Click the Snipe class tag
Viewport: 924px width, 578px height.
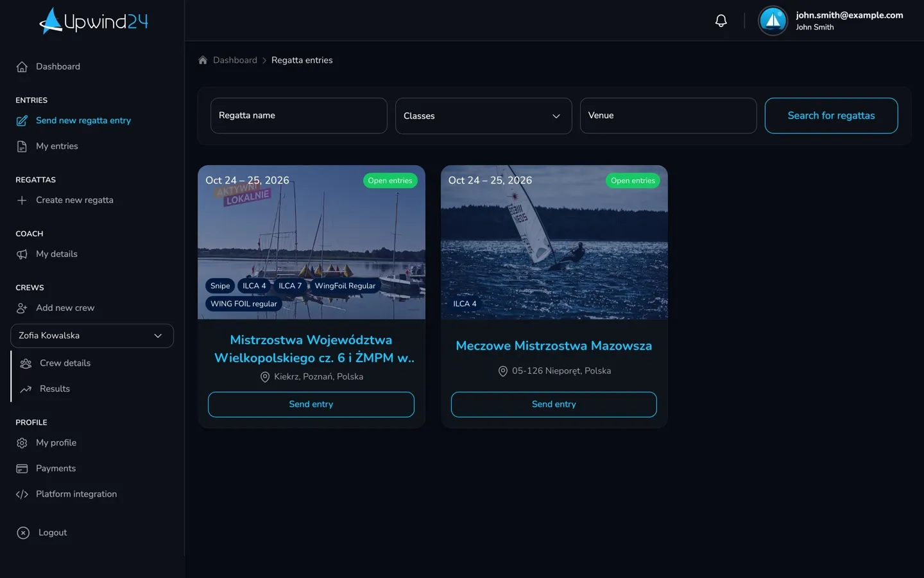[x=220, y=286]
